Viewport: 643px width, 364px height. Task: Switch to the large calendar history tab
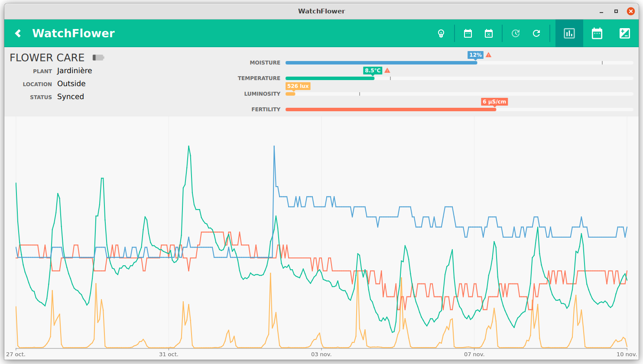pos(597,33)
